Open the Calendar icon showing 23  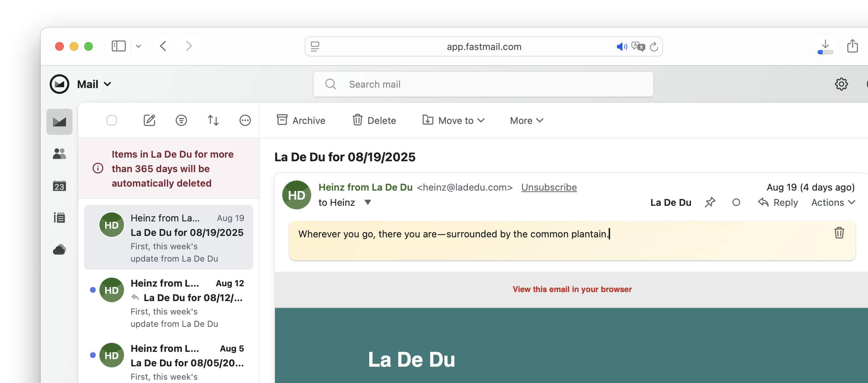59,186
